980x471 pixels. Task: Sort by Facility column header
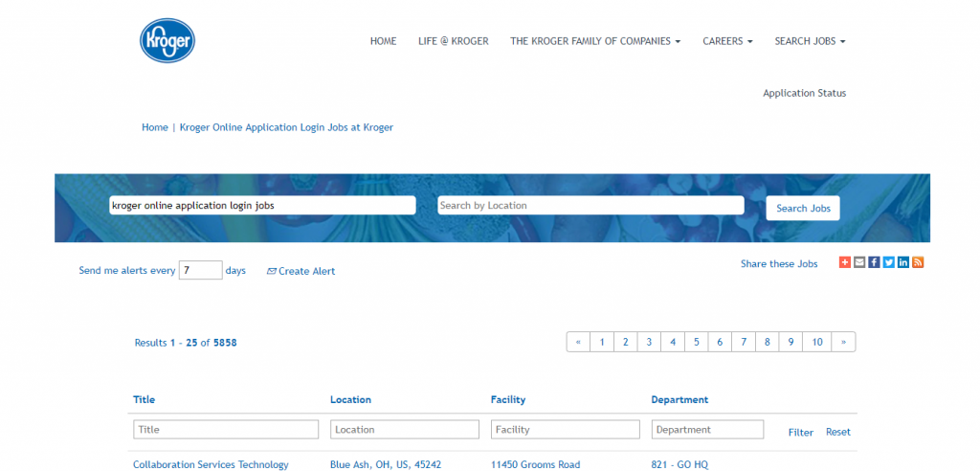508,399
